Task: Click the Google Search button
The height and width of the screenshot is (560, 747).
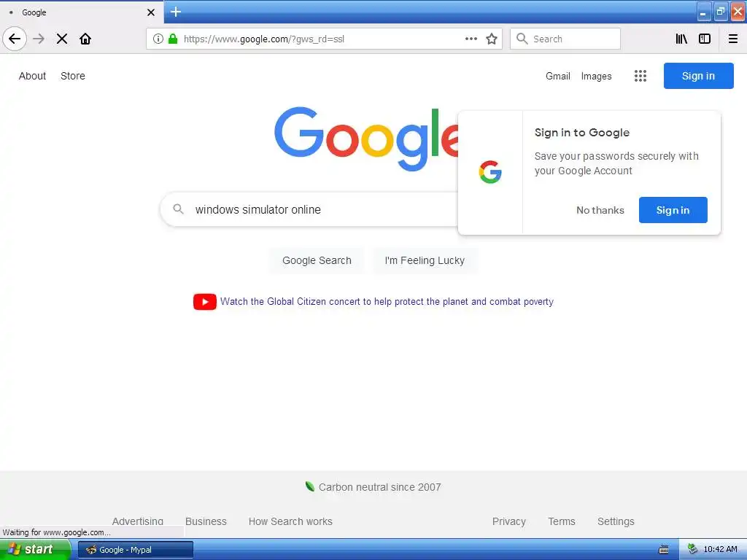Action: (x=317, y=260)
